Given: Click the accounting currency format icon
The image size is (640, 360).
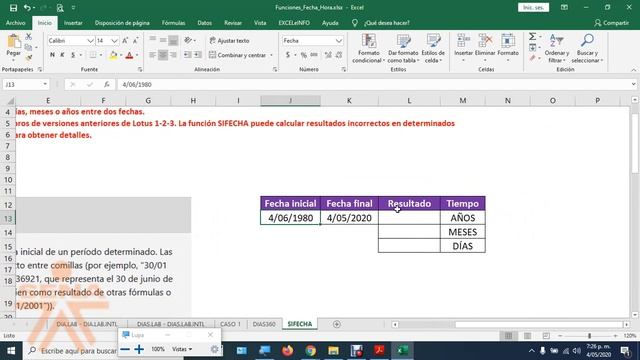Looking at the screenshot, I should (288, 55).
